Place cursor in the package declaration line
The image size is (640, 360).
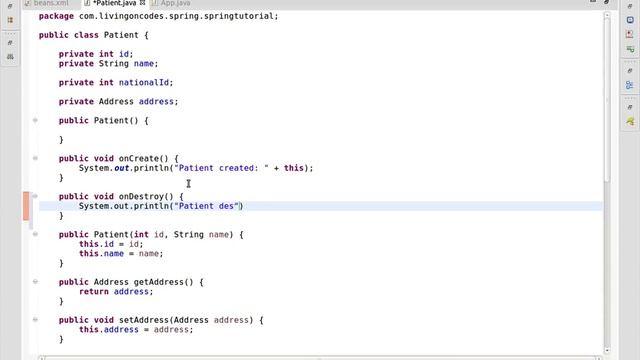point(158,16)
